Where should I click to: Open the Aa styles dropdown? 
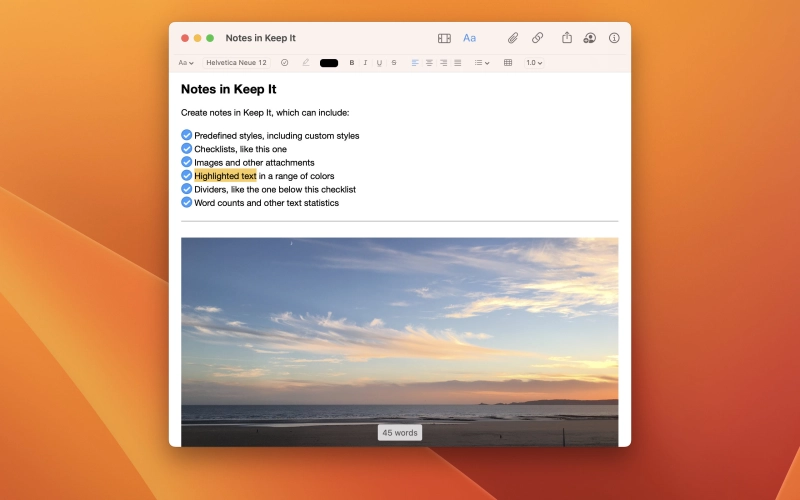coord(186,63)
